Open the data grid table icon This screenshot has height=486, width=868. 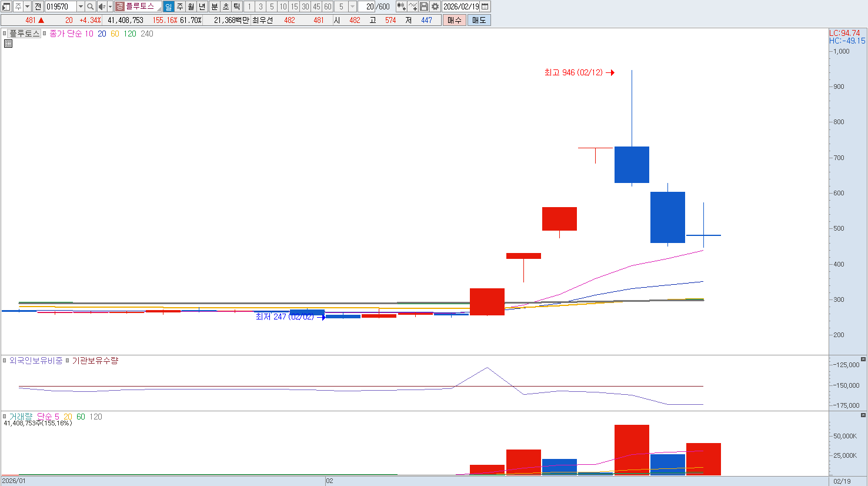pyautogui.click(x=8, y=44)
